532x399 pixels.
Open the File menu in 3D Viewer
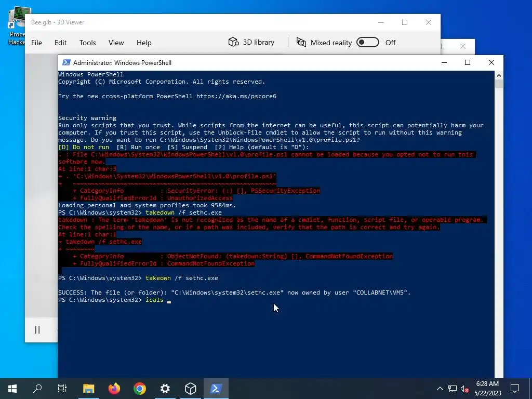tap(36, 43)
